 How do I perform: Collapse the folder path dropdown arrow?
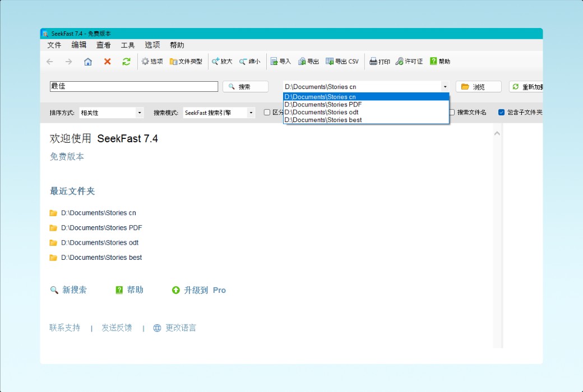(445, 87)
